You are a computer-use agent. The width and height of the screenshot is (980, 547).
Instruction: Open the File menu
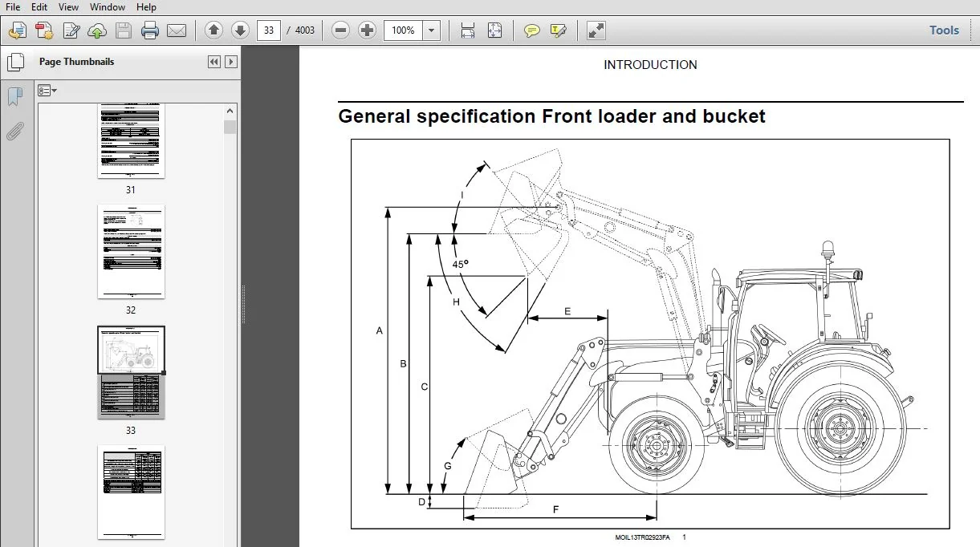point(13,7)
